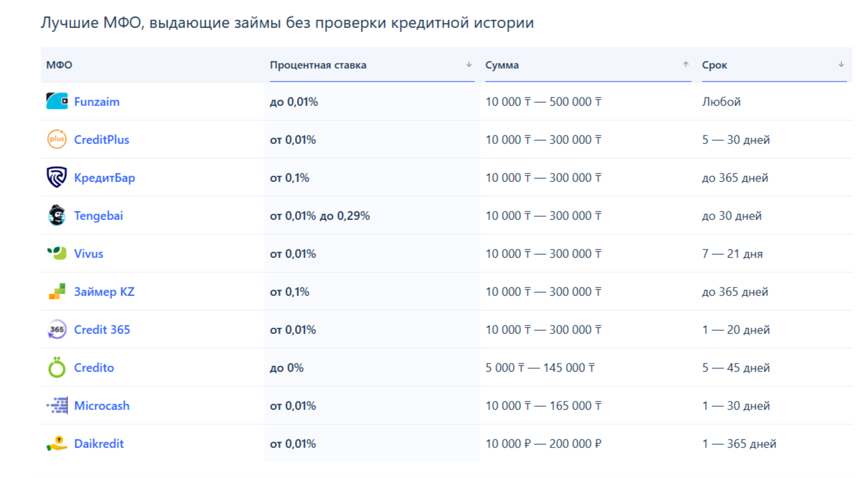Open the Credito link
868x478 pixels.
point(94,368)
